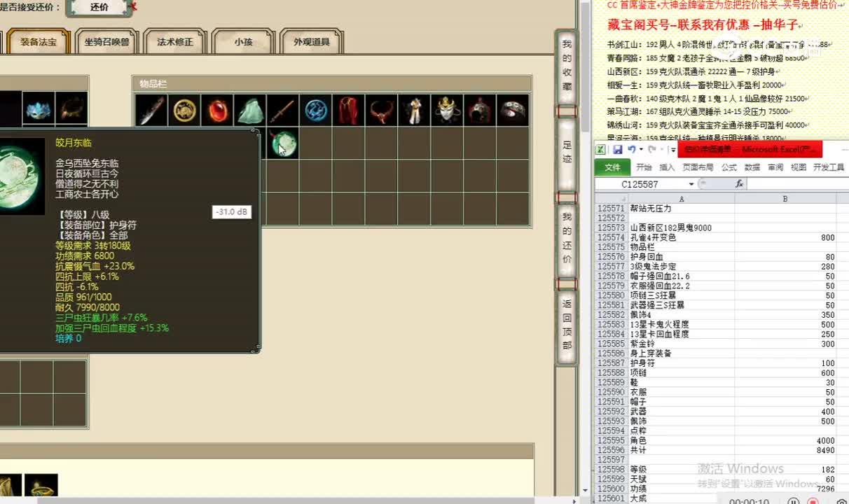Image resolution: width=849 pixels, height=504 pixels.
Task: Click the Excel formula bar input
Action: [796, 184]
